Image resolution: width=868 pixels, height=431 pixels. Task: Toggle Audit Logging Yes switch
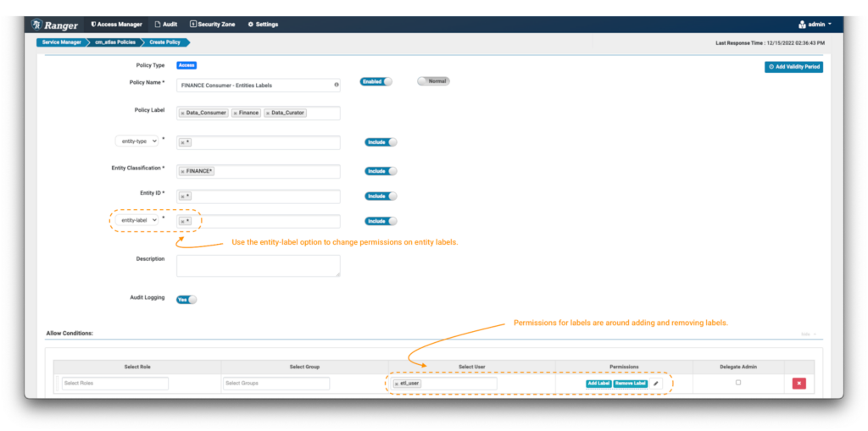pyautogui.click(x=186, y=299)
